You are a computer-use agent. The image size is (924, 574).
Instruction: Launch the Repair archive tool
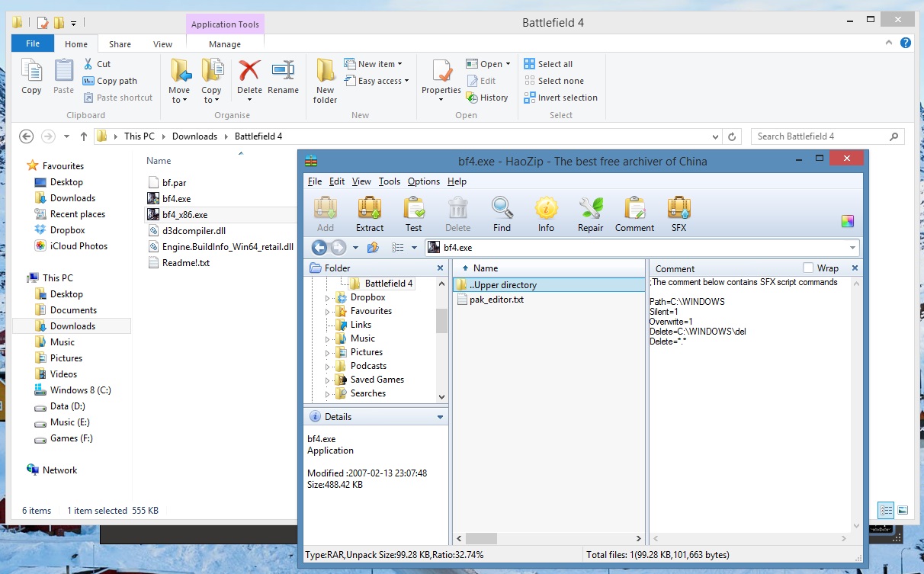(x=590, y=213)
